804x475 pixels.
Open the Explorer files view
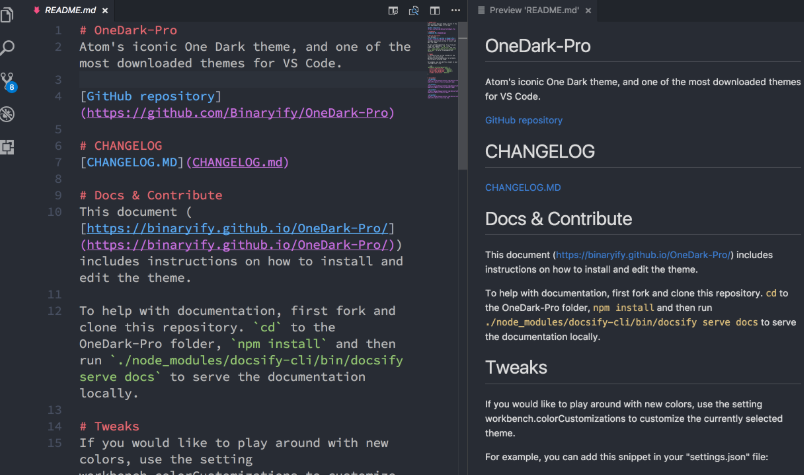tap(7, 14)
